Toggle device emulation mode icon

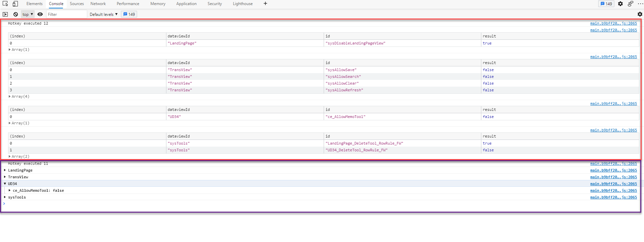tap(15, 4)
